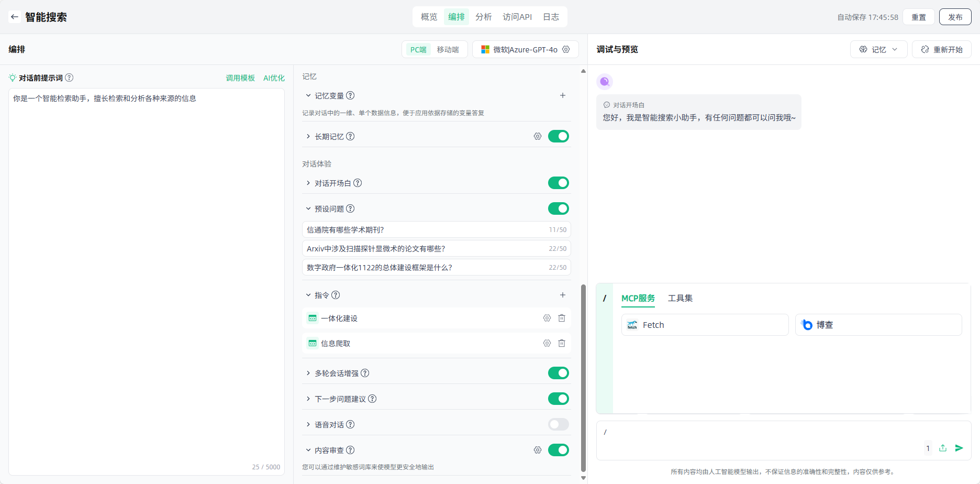The height and width of the screenshot is (484, 980).
Task: Open help icon beside 指令
Action: (x=336, y=295)
